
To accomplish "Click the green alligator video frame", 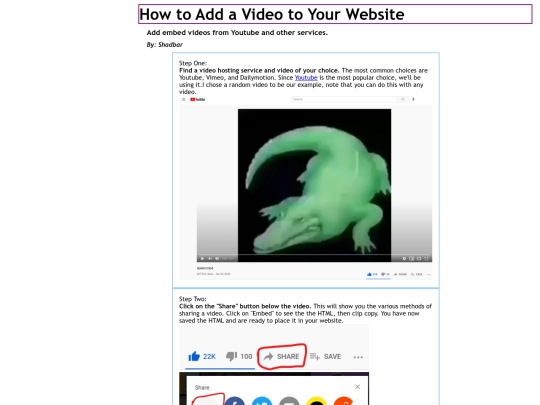I will click(314, 185).
